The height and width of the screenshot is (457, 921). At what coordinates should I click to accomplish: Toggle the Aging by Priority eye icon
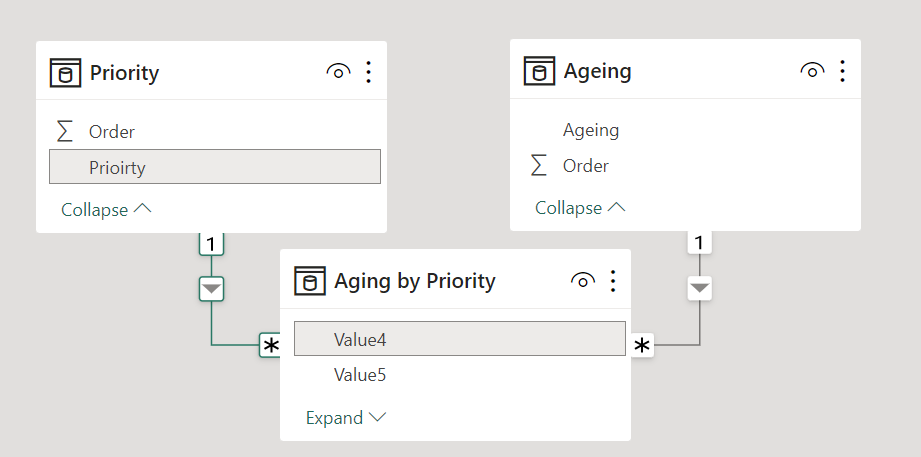[582, 281]
